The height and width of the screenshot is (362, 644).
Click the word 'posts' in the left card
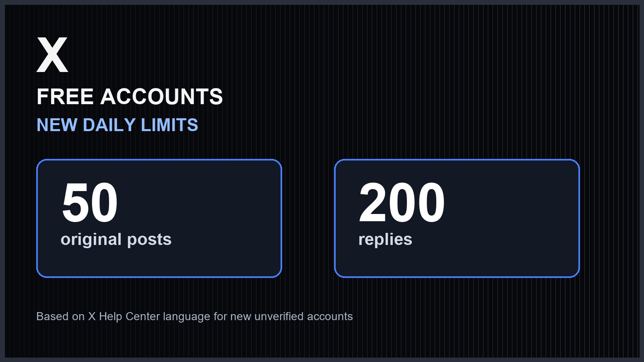click(x=149, y=240)
